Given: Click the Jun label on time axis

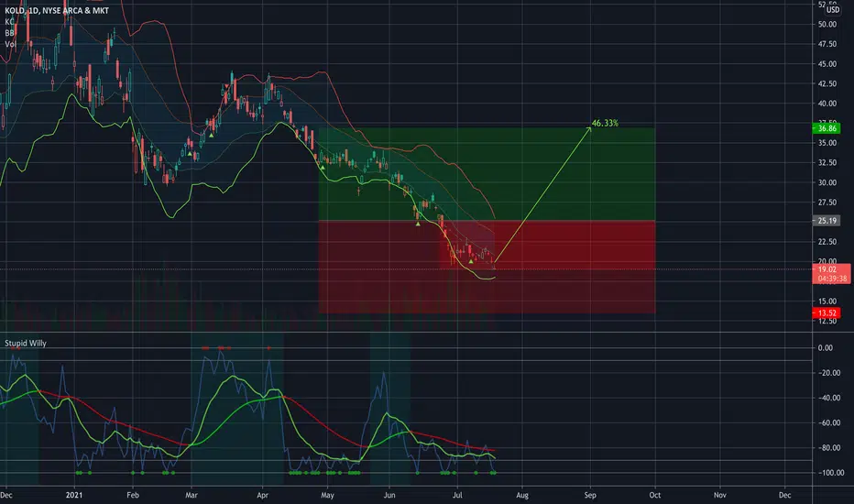Looking at the screenshot, I should pyautogui.click(x=389, y=495).
